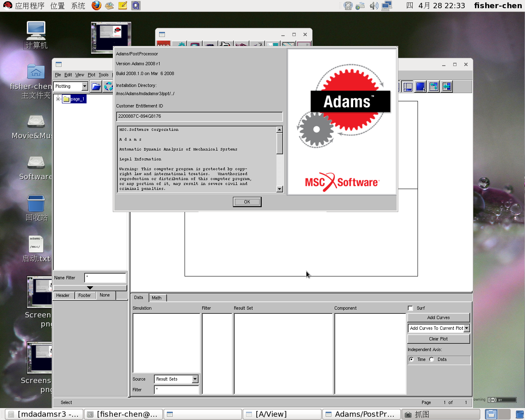The image size is (525, 420).
Task: Switch to the mdadamsr3 taskbar window
Action: 44,414
